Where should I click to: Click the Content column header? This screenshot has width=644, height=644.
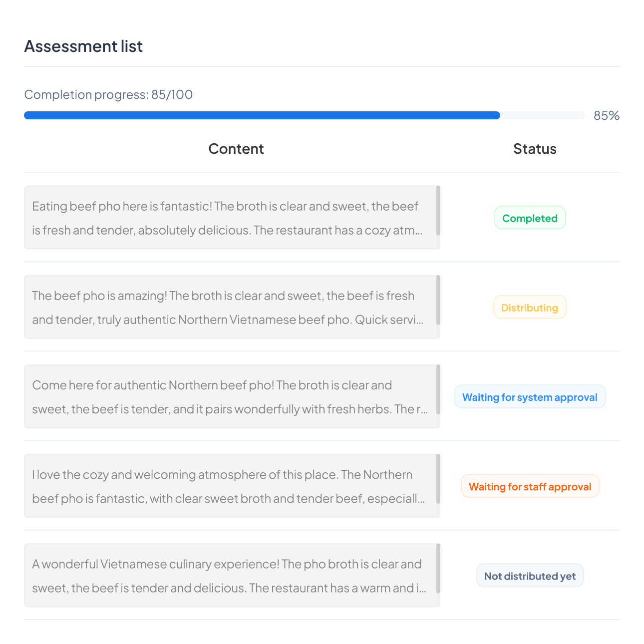coord(236,149)
